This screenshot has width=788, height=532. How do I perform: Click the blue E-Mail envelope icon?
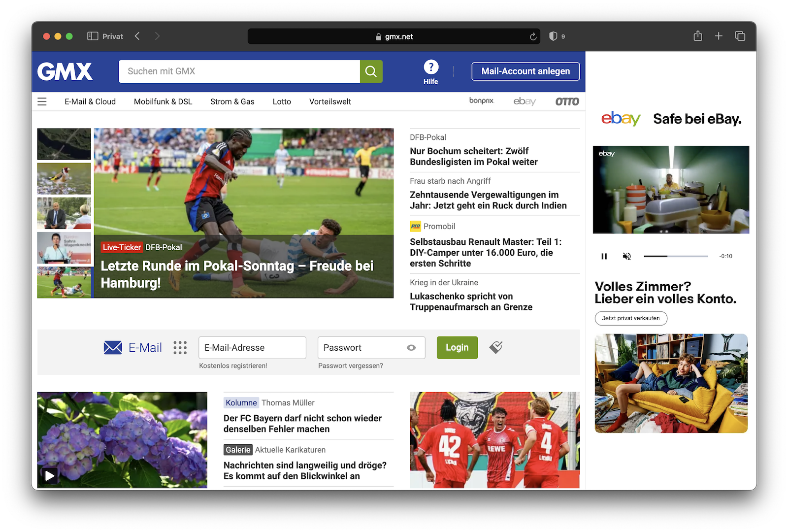(x=113, y=348)
